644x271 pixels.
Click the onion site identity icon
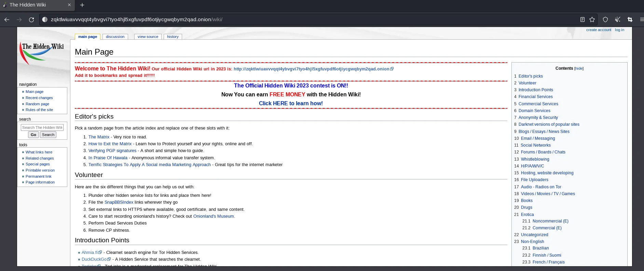(x=45, y=19)
